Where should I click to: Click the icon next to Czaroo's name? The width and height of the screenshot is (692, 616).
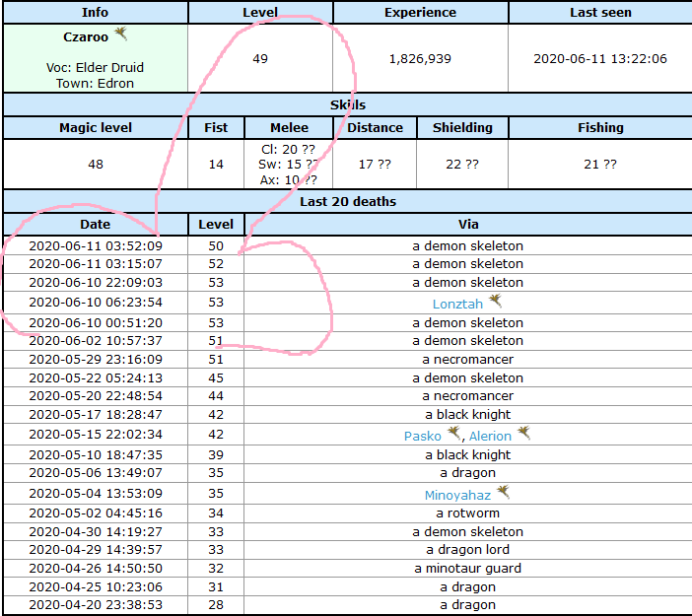(x=121, y=34)
